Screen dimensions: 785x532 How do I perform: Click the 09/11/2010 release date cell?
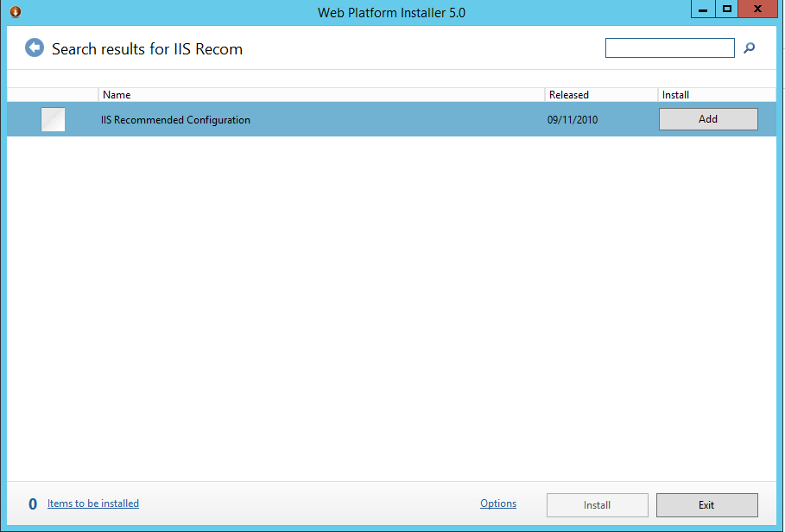coord(572,120)
